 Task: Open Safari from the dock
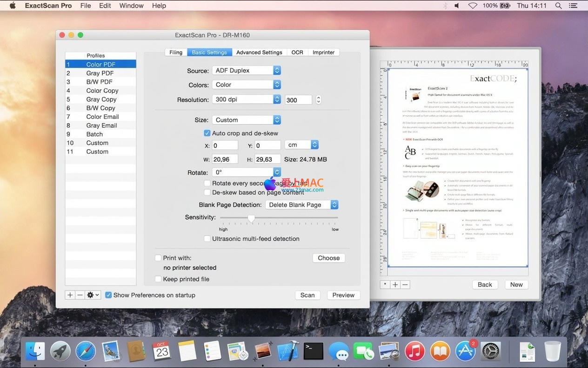86,351
